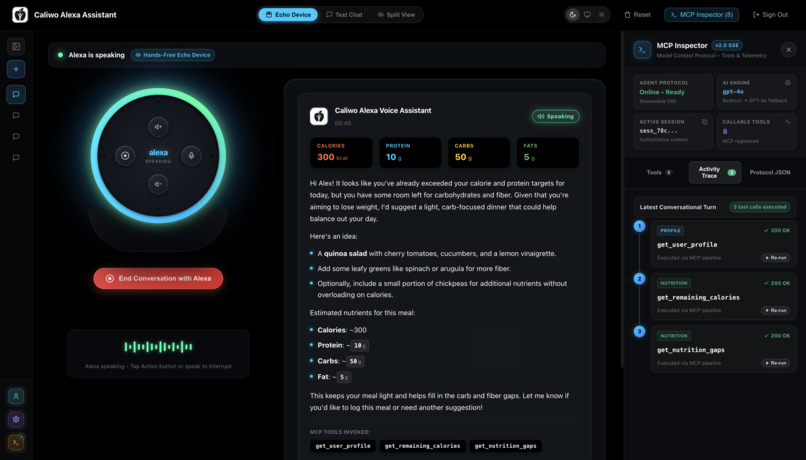Viewport: 806px width, 460px height.
Task: Start a new conversation with plus icon
Action: [16, 69]
